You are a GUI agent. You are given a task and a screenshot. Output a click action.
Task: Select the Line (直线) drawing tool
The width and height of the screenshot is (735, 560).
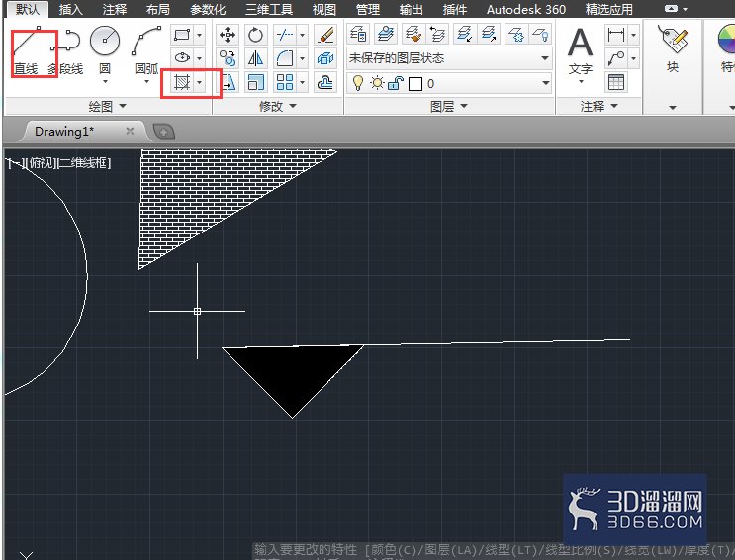pyautogui.click(x=27, y=50)
